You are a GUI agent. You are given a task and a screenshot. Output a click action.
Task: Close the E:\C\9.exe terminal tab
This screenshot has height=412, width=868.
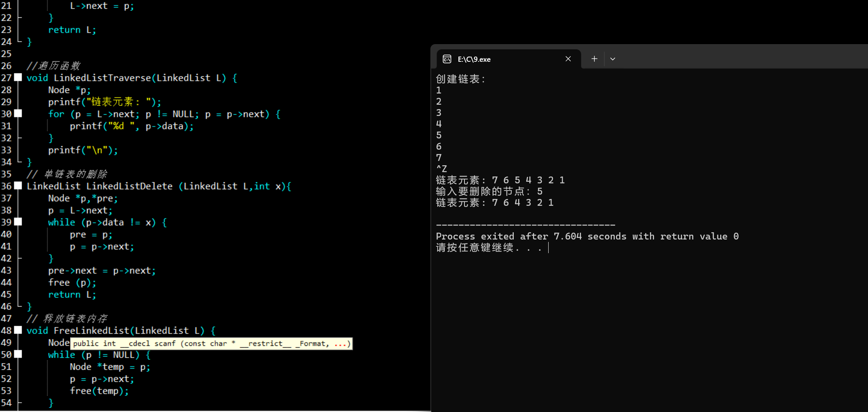[x=568, y=59]
